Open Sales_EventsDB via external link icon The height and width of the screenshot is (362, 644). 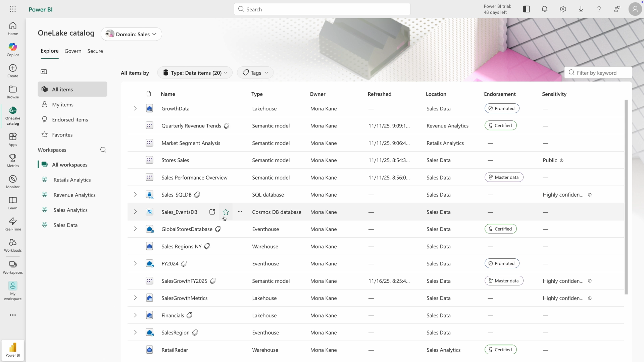pos(212,212)
